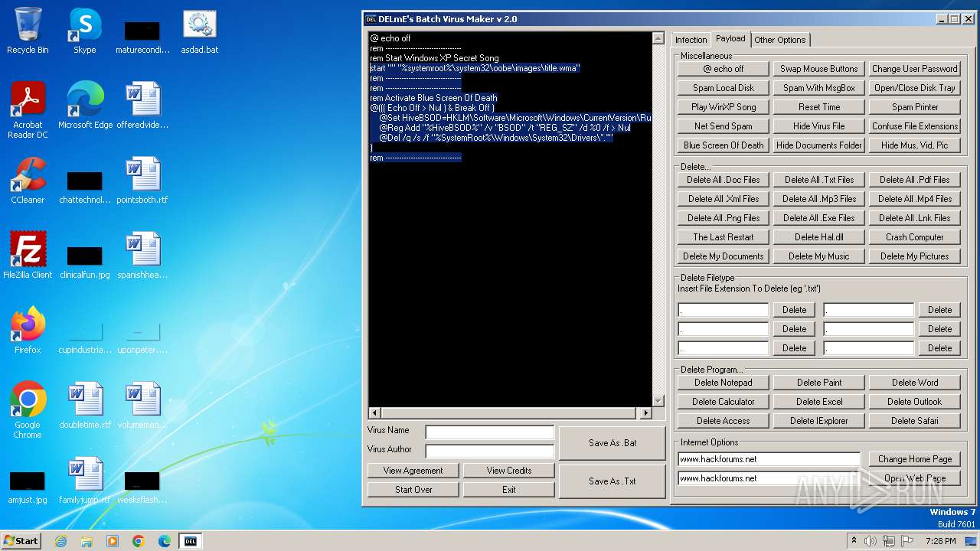Click Delete Calculator button
Screen dimensions: 980x551
[724, 402]
